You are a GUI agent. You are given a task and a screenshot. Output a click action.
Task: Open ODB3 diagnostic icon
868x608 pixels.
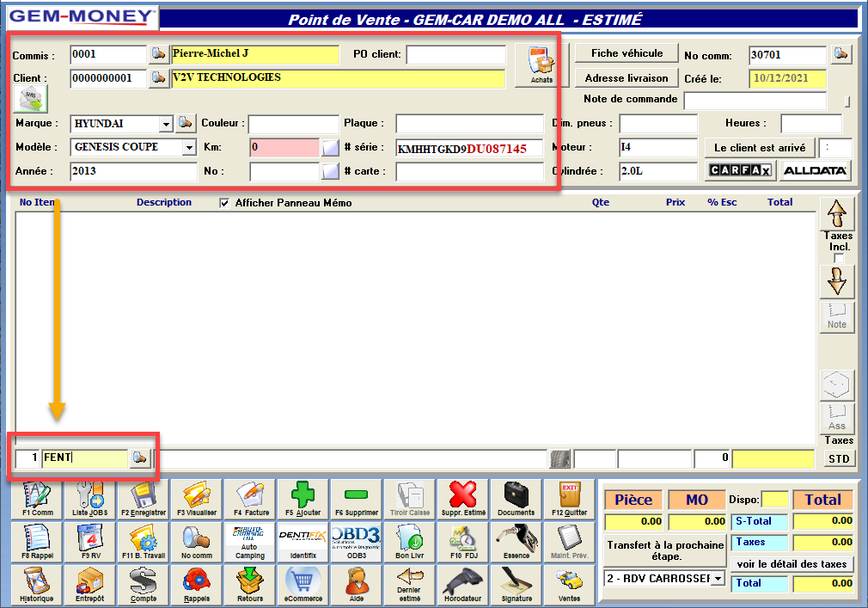pyautogui.click(x=356, y=542)
